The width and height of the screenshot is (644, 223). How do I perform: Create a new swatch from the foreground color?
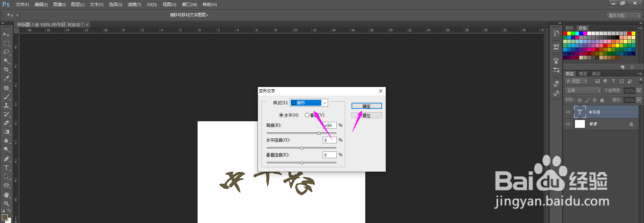(x=623, y=67)
